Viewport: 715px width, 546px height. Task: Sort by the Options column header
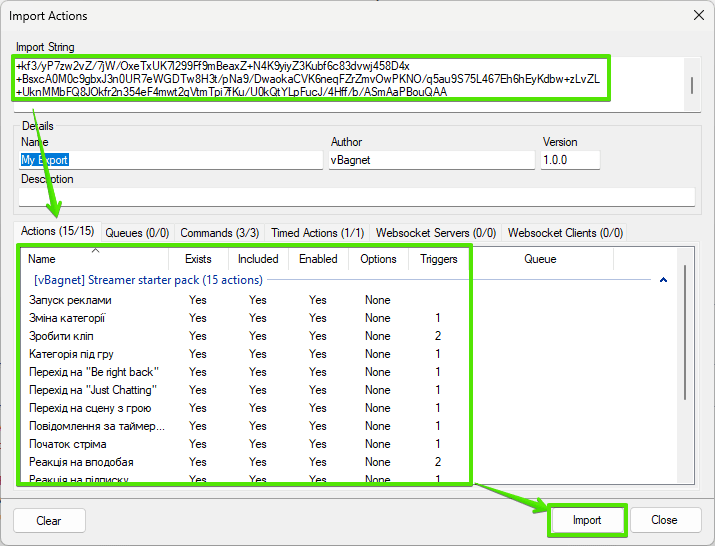pyautogui.click(x=378, y=259)
